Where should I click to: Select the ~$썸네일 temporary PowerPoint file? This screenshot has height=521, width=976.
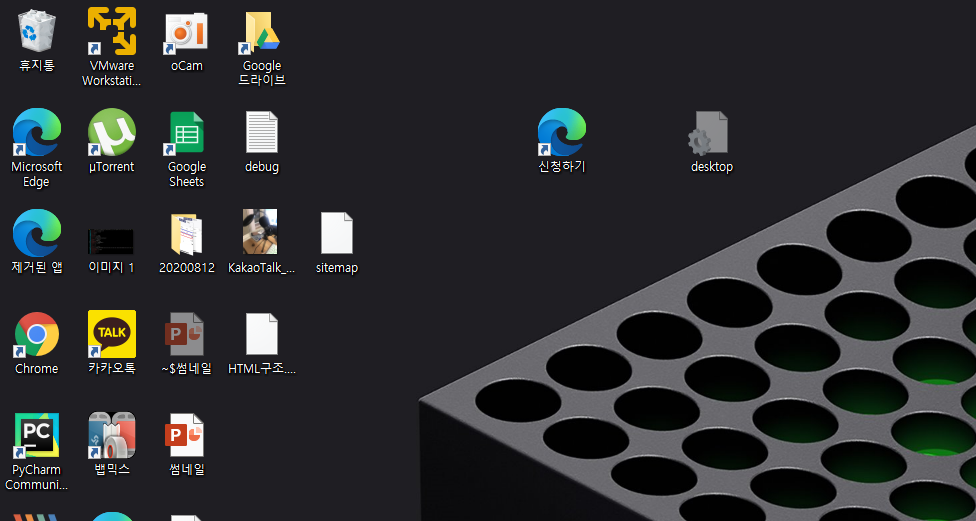pyautogui.click(x=185, y=334)
